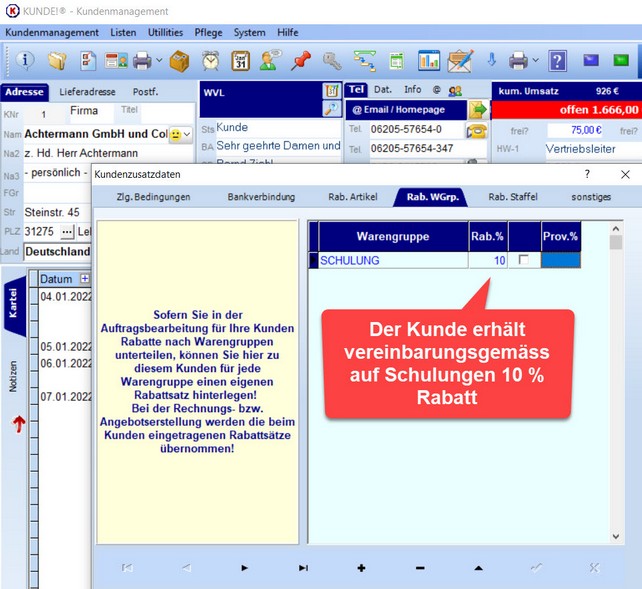Click the red pushpin toolbar icon

[301, 61]
